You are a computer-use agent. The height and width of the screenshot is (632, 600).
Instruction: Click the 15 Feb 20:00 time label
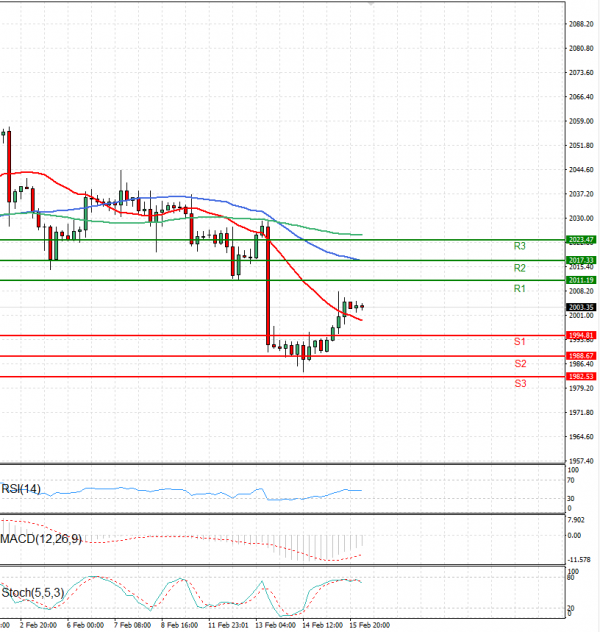coord(370,624)
